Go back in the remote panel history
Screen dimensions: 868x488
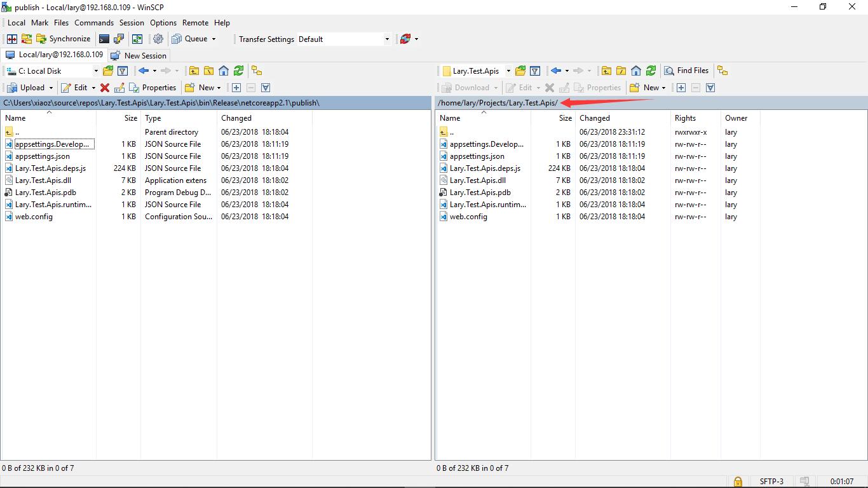[556, 71]
